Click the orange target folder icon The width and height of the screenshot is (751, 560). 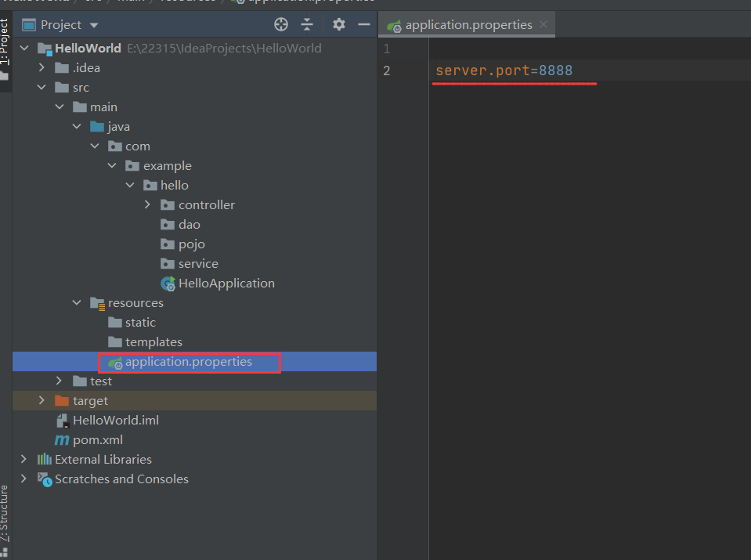pos(62,400)
